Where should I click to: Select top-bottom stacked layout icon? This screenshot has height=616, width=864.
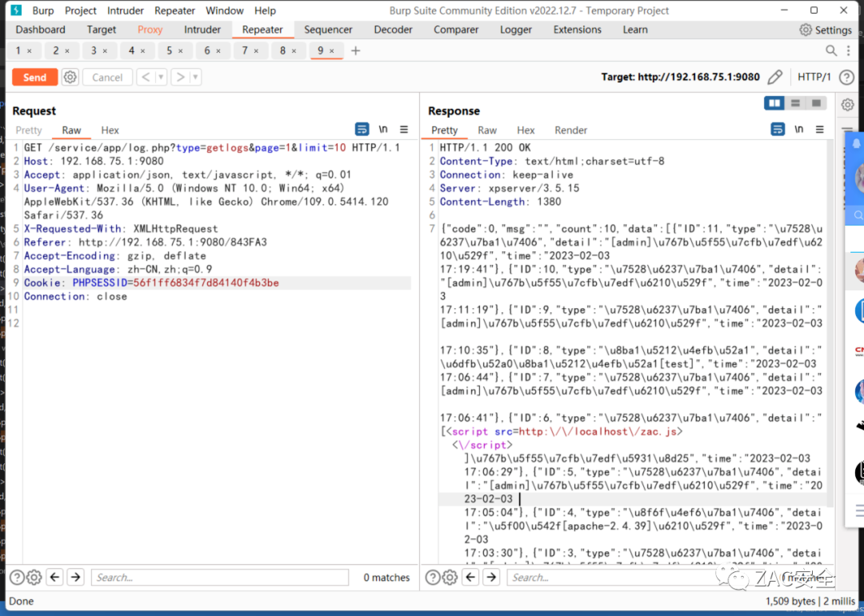coord(795,103)
